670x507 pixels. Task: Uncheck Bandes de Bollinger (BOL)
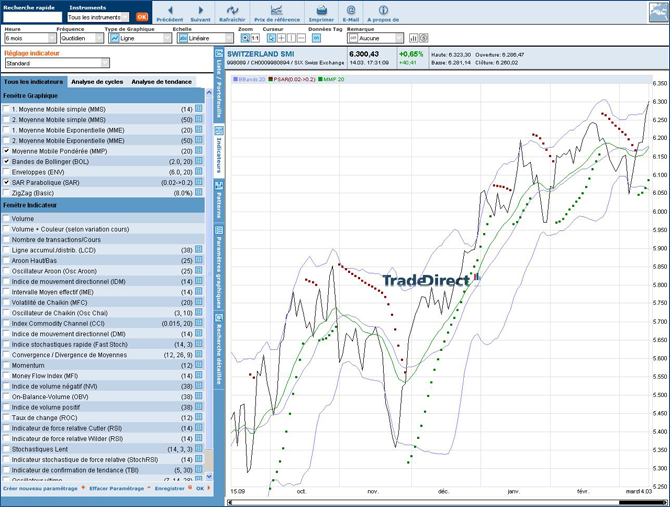point(6,161)
